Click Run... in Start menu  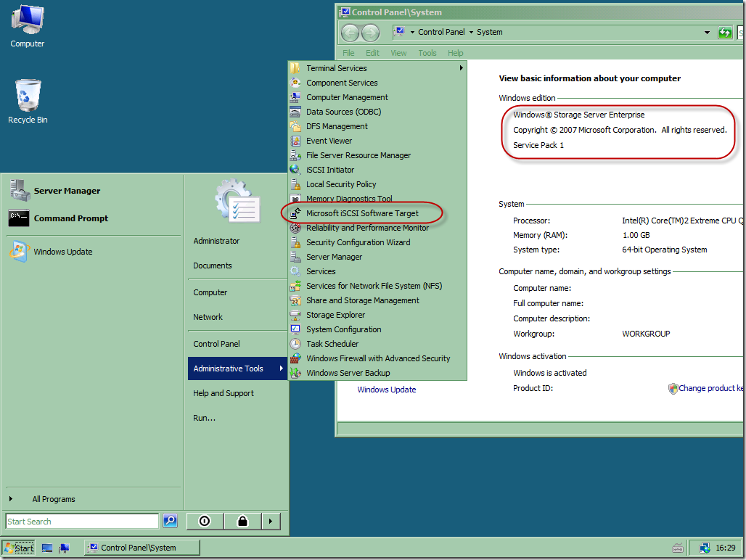pos(204,418)
